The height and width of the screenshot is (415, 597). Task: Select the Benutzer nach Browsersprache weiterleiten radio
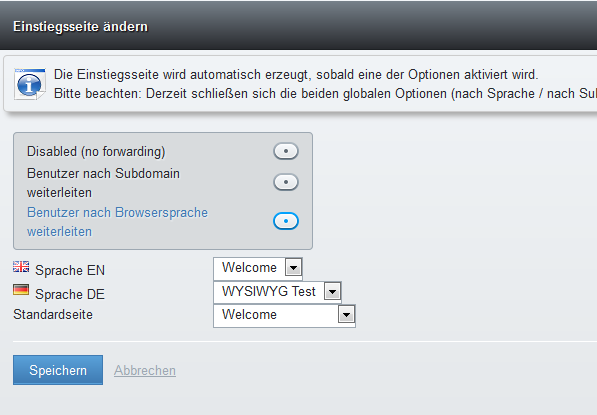(286, 221)
